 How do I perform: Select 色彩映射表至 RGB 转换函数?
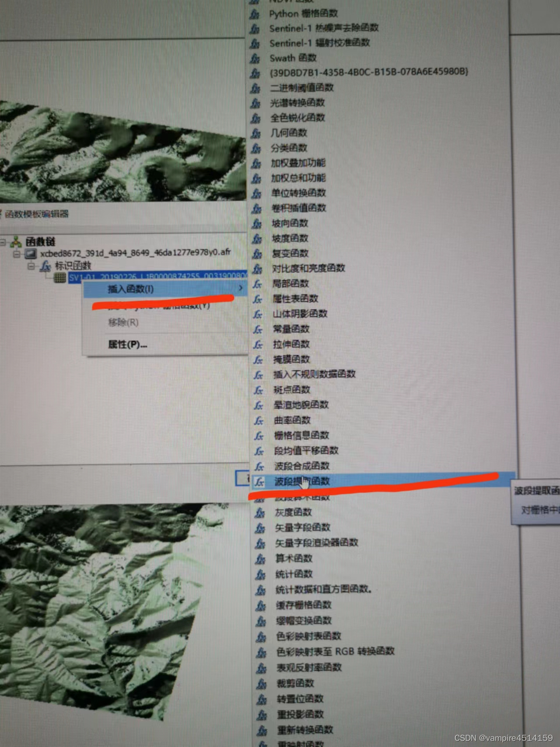[x=335, y=652]
